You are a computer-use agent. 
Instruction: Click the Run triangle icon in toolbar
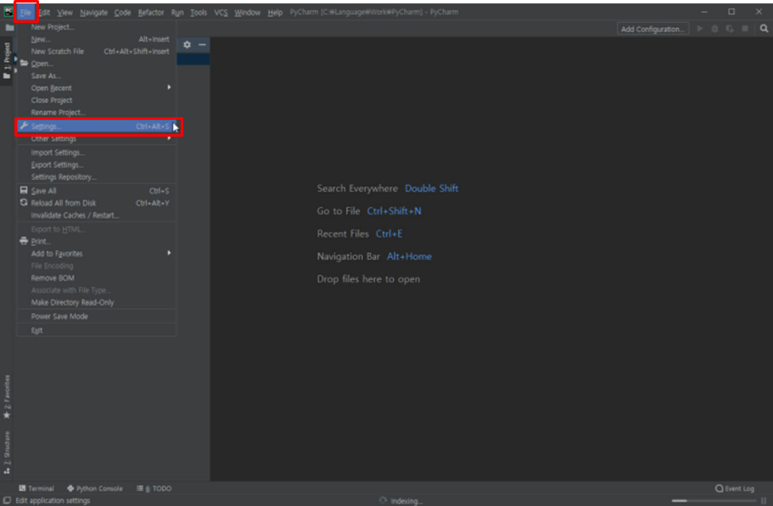[x=700, y=29]
